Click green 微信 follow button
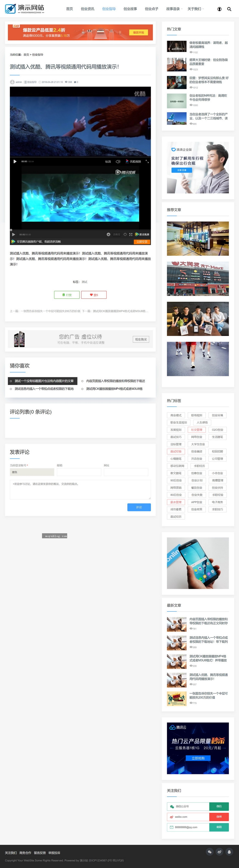Image resolution: width=239 pixels, height=868 pixels. click(x=219, y=806)
